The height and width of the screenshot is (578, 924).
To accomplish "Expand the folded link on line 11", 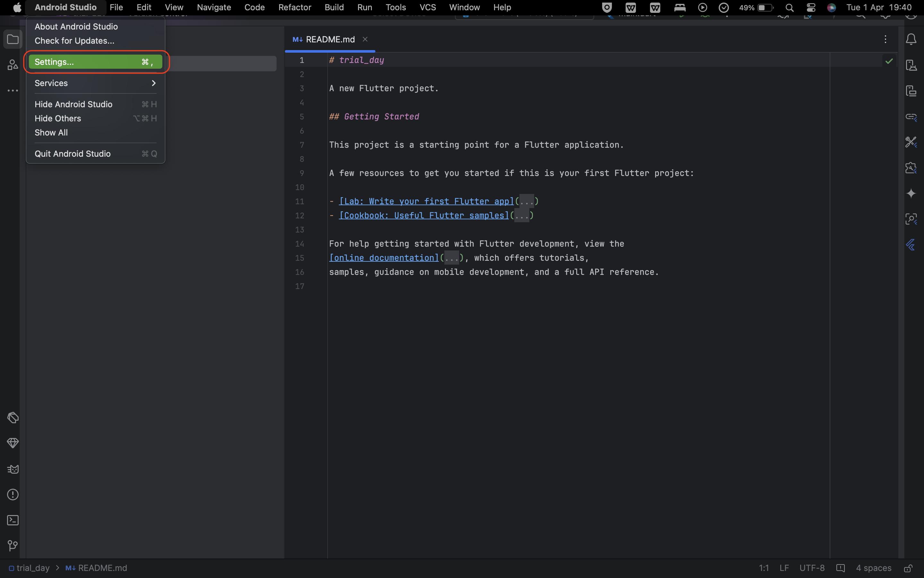I will [526, 201].
